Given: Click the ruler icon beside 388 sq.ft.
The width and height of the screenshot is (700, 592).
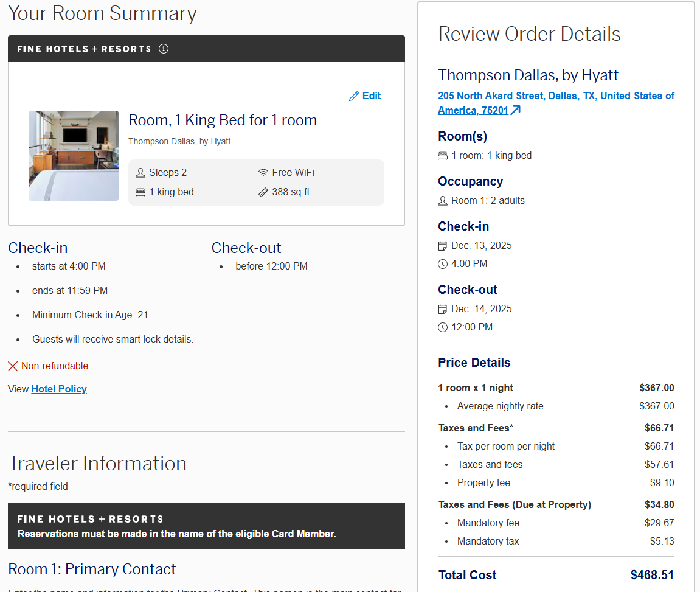Looking at the screenshot, I should [x=263, y=192].
